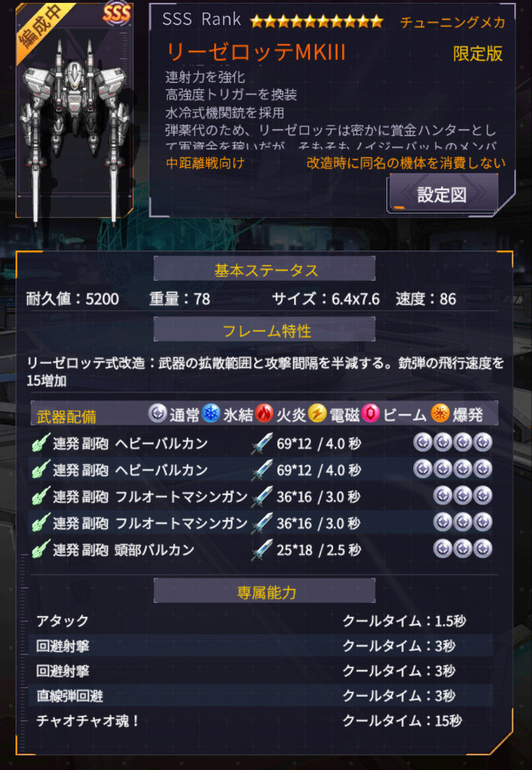The height and width of the screenshot is (770, 532).
Task: Click the green icon of first ヘビーバルカン
Action: tap(41, 443)
